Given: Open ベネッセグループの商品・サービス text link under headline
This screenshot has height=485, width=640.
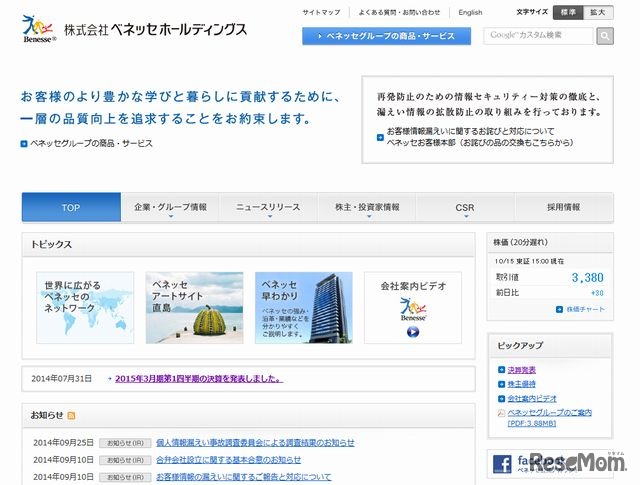Looking at the screenshot, I should point(91,144).
